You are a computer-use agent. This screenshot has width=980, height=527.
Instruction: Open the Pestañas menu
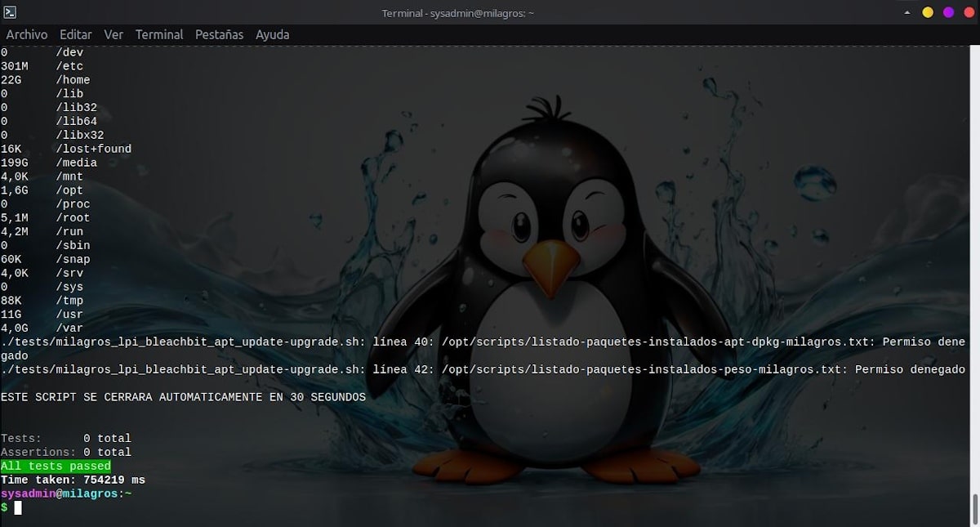coord(219,34)
